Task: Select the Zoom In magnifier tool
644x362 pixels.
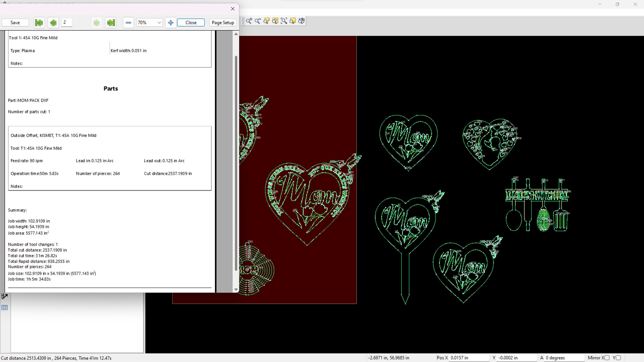Action: [249, 21]
